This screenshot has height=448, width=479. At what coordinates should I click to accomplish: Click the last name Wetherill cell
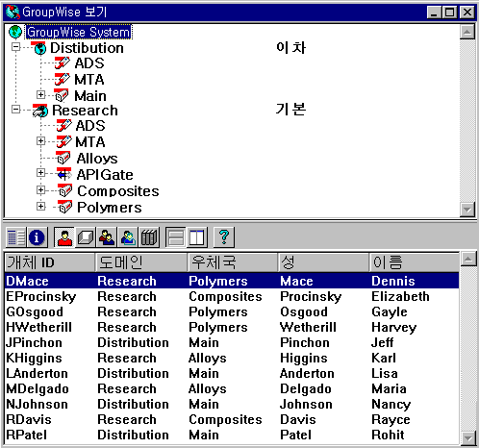(308, 327)
